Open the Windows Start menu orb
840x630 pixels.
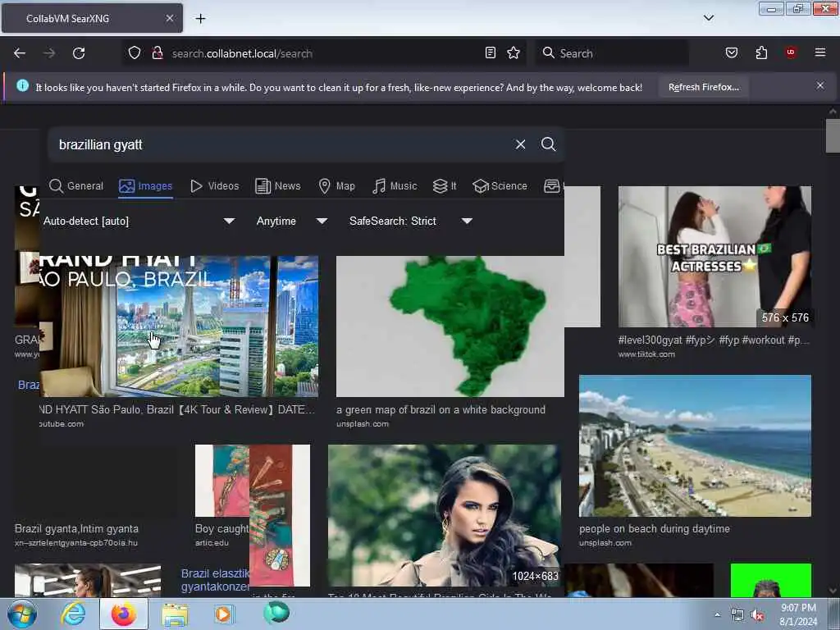coord(21,614)
